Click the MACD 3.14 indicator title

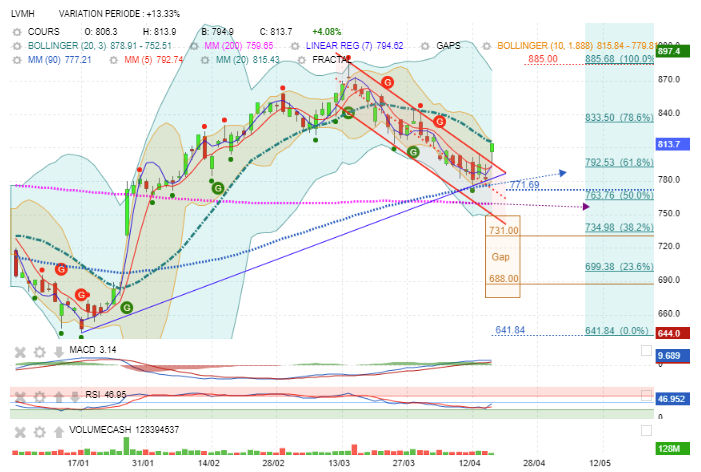(93, 350)
